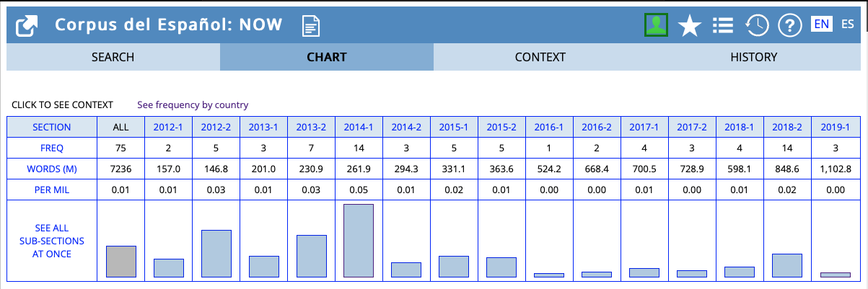Click the per mil value 0.05

pyautogui.click(x=359, y=190)
